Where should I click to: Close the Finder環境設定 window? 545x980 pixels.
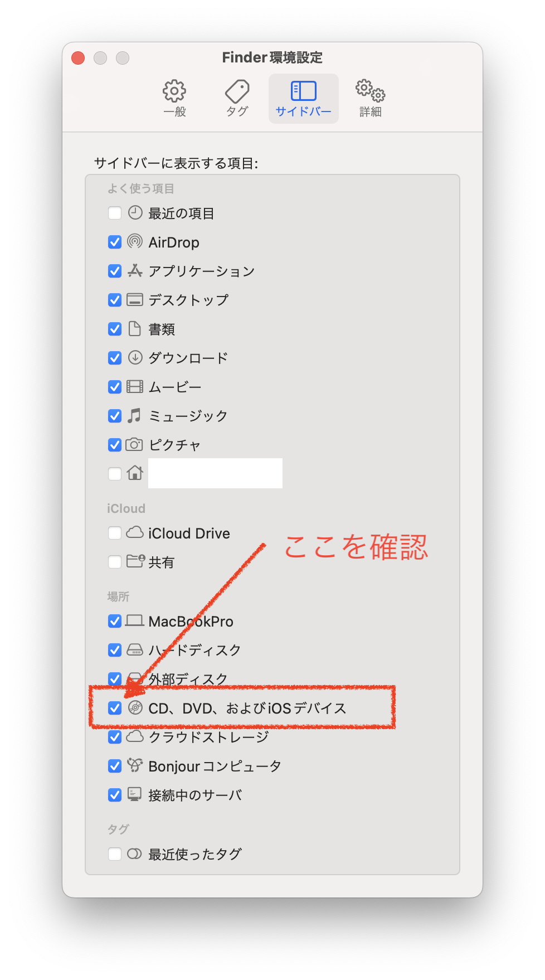click(78, 58)
